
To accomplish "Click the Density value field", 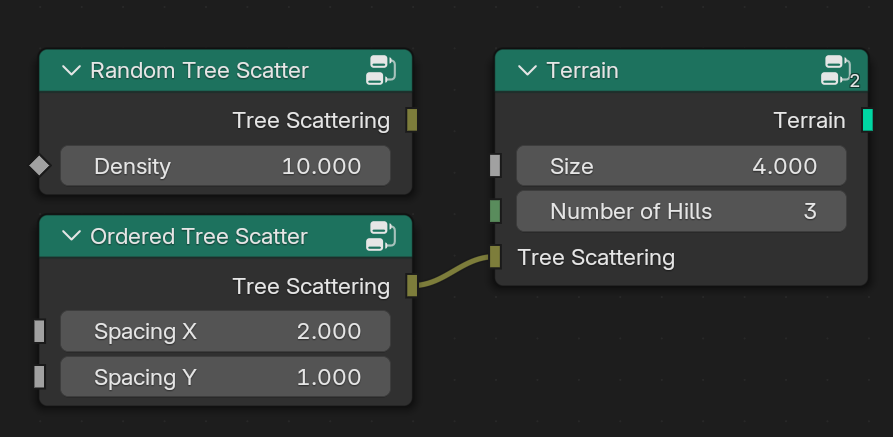I will (x=225, y=166).
